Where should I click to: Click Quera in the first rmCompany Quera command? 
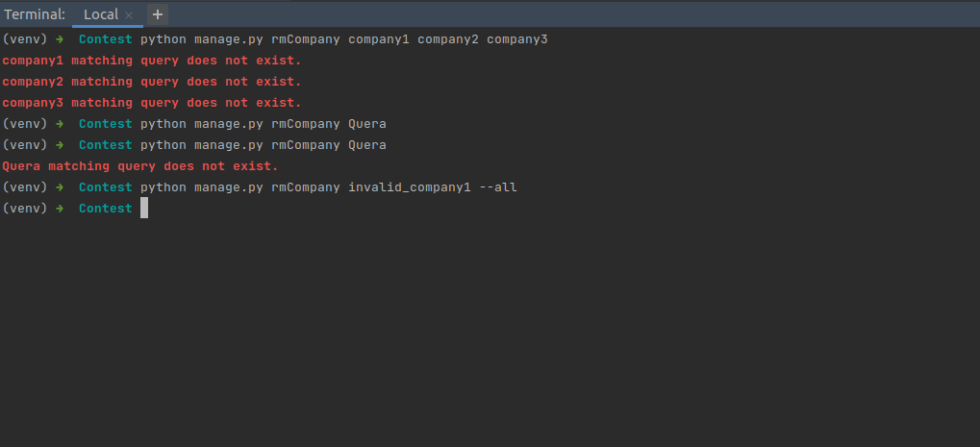pos(367,124)
